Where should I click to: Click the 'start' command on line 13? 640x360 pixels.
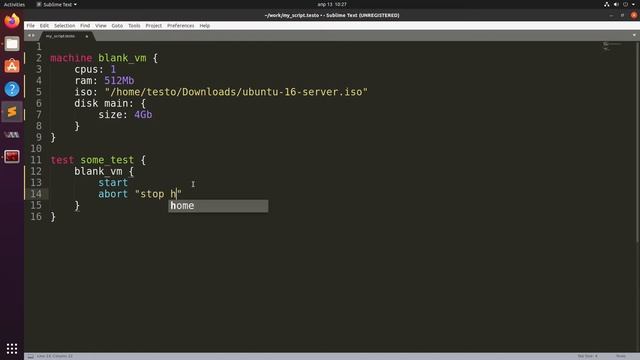pyautogui.click(x=113, y=183)
